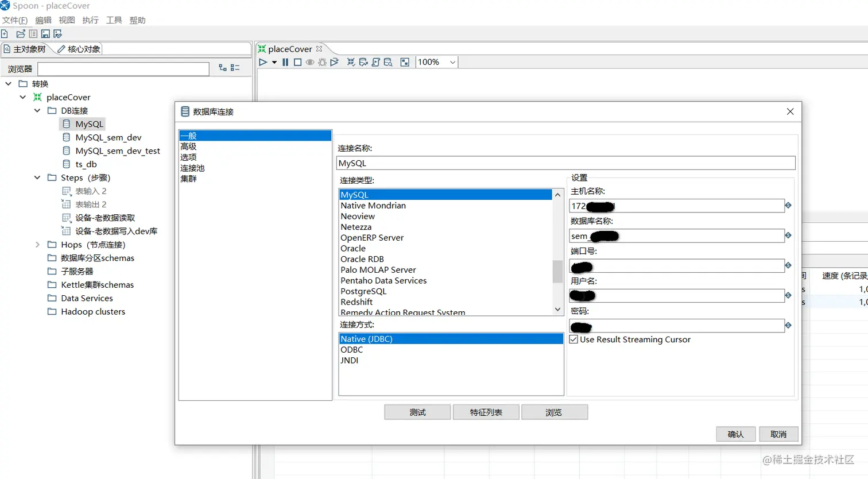The image size is (868, 479).
Task: Click the collapse all tree icon
Action: coord(235,68)
